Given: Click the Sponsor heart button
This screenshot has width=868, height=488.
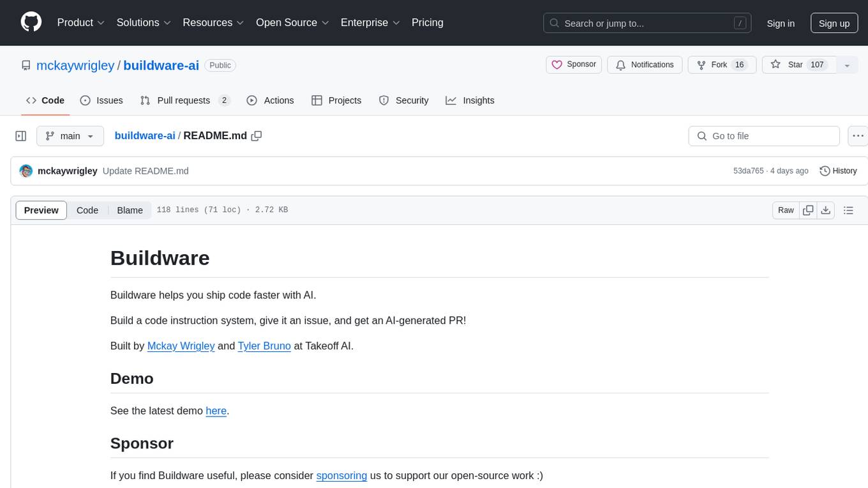Looking at the screenshot, I should [574, 65].
